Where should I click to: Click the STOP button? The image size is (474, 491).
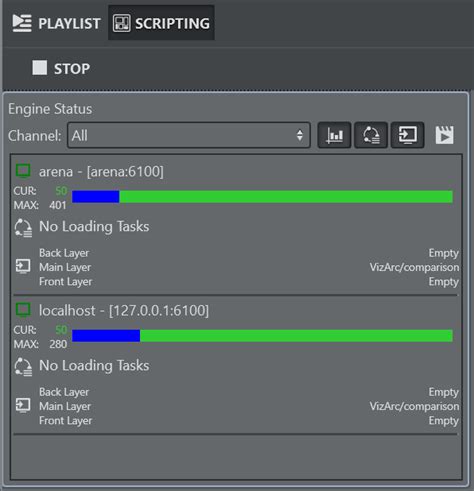click(x=61, y=69)
